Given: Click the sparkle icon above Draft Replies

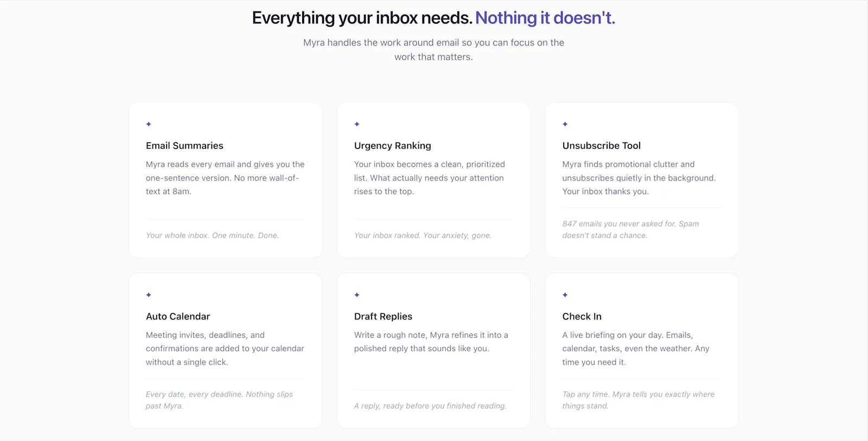Looking at the screenshot, I should tap(357, 295).
